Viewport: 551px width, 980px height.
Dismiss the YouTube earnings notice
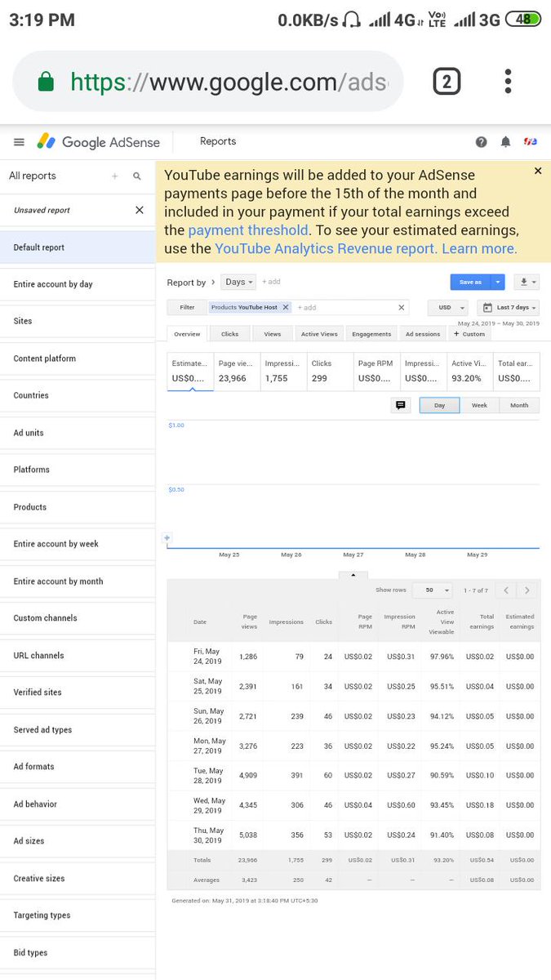pos(538,171)
